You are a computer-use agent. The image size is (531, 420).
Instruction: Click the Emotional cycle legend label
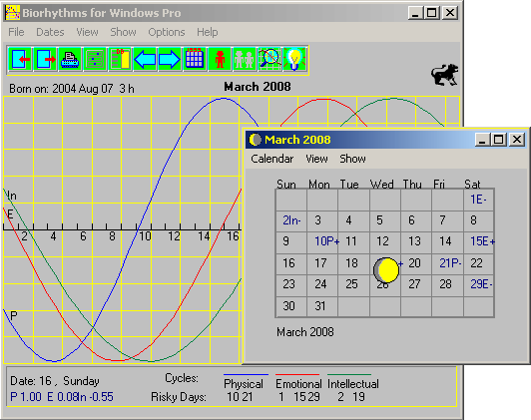click(298, 384)
